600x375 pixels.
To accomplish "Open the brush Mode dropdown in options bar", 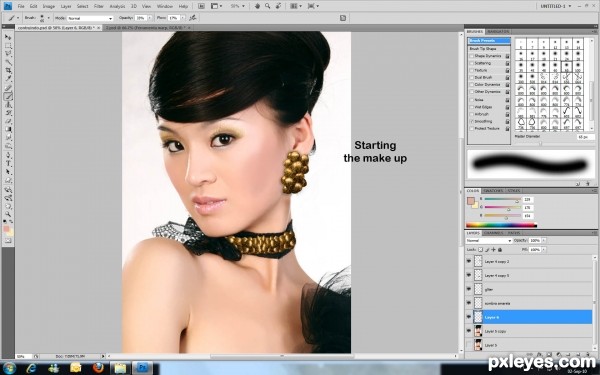I will [90, 18].
